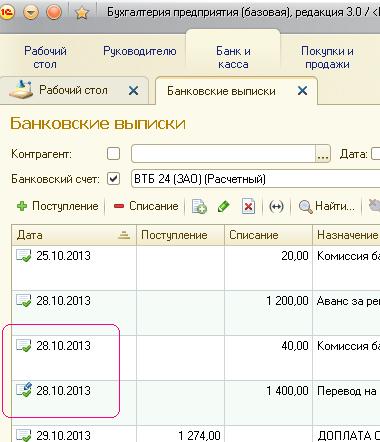Open the favorites star icon

[82, 13]
